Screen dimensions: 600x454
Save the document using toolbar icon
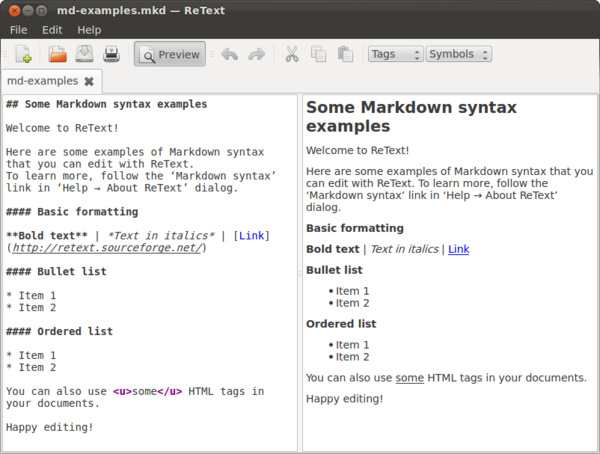(86, 54)
